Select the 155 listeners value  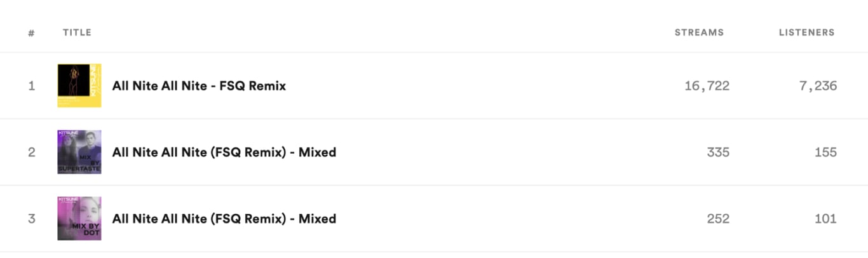click(825, 153)
